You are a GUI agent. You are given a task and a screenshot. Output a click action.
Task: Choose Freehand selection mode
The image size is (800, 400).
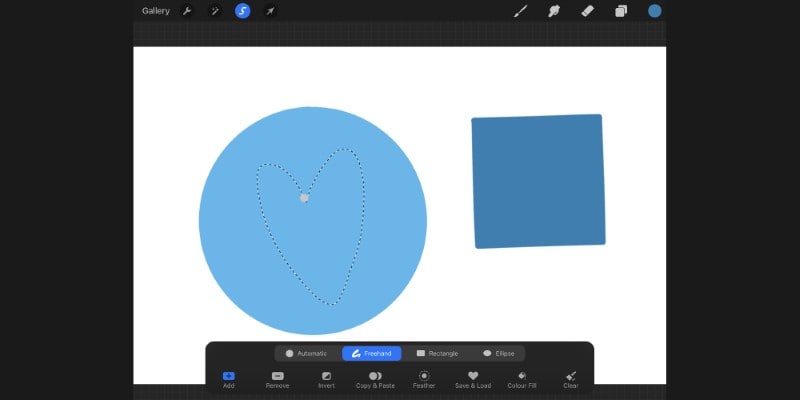371,354
